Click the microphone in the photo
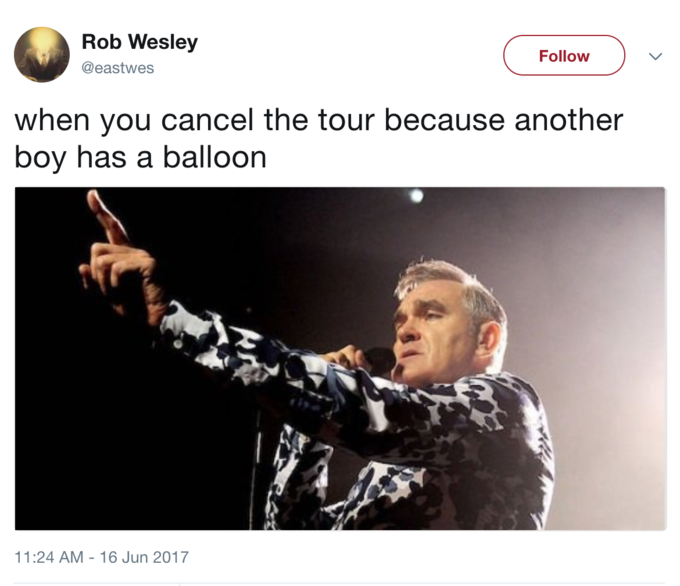This screenshot has width=680, height=586. [379, 360]
